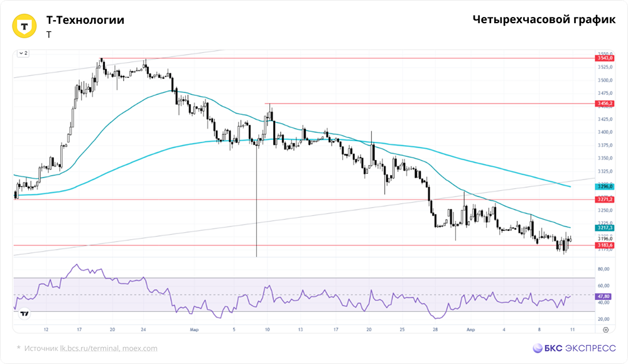Click the TradingView logo in the RSI pane
Image resolution: width=628 pixels, height=364 pixels.
coord(24,314)
